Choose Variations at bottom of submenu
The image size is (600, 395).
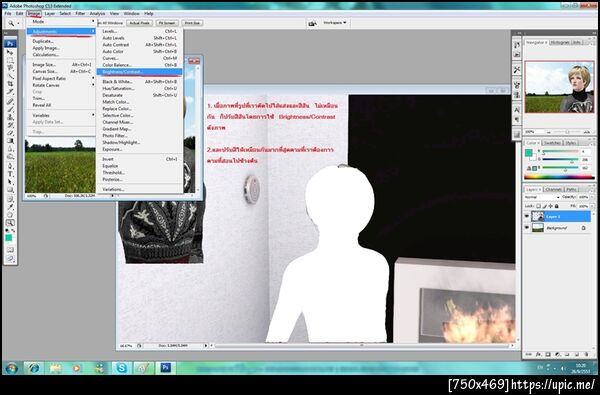click(139, 189)
